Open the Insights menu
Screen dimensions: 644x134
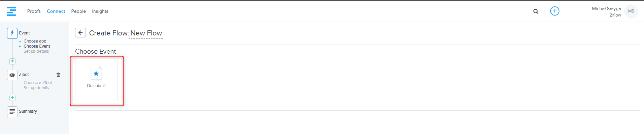[x=100, y=11]
